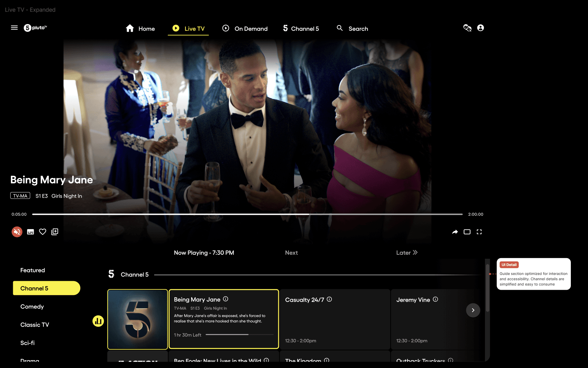Click the Being Mary Jane card progress bar
Screen dimensions: 588x368
pyautogui.click(x=240, y=335)
